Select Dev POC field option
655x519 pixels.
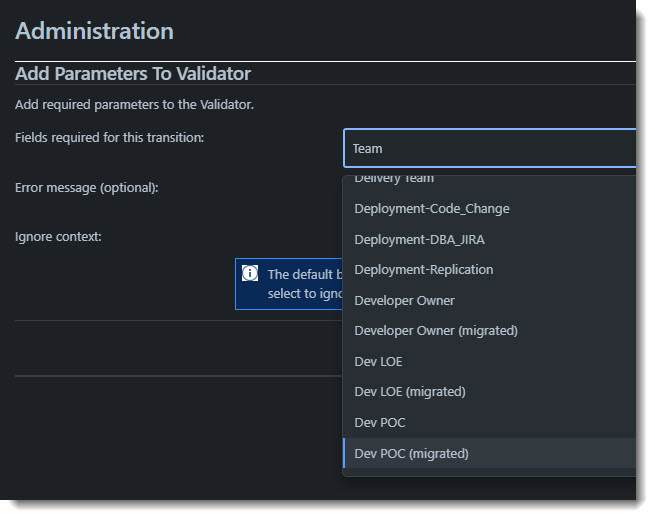[490, 422]
